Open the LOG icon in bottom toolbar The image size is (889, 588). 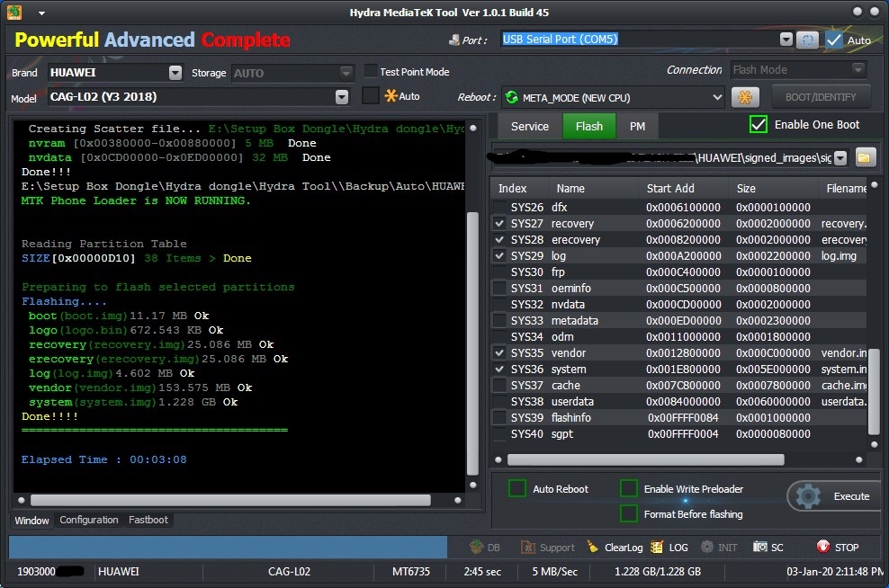coord(657,547)
